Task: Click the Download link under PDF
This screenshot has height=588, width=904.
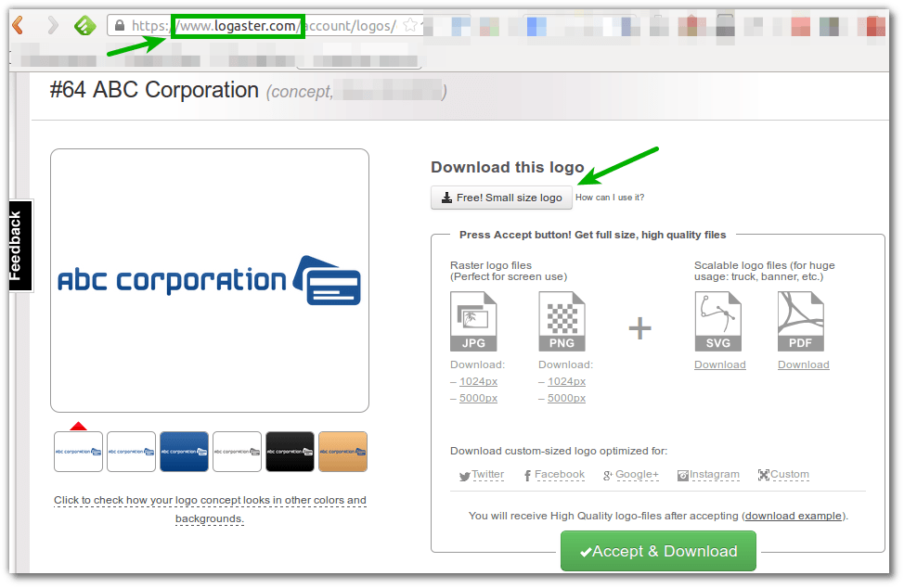Action: (x=803, y=364)
